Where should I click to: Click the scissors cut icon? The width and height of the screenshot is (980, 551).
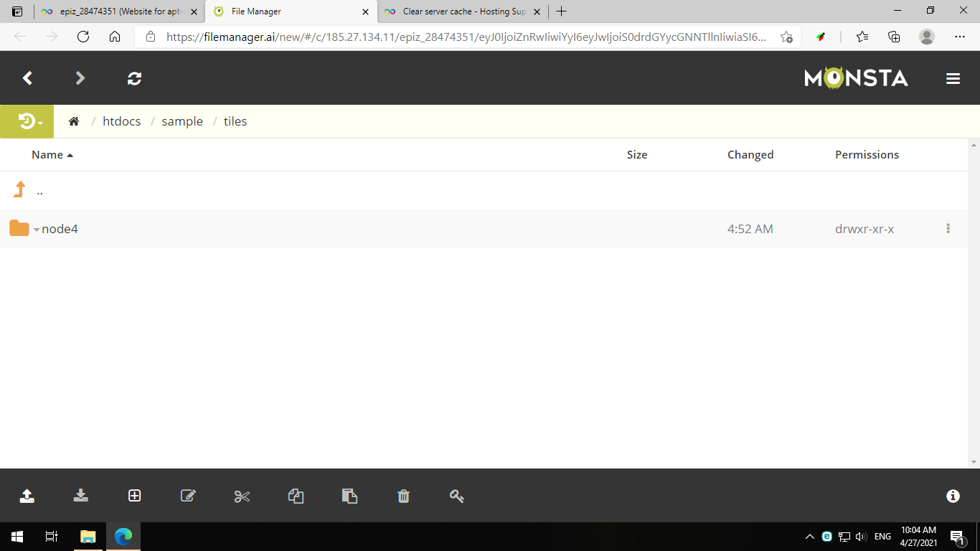pyautogui.click(x=242, y=496)
